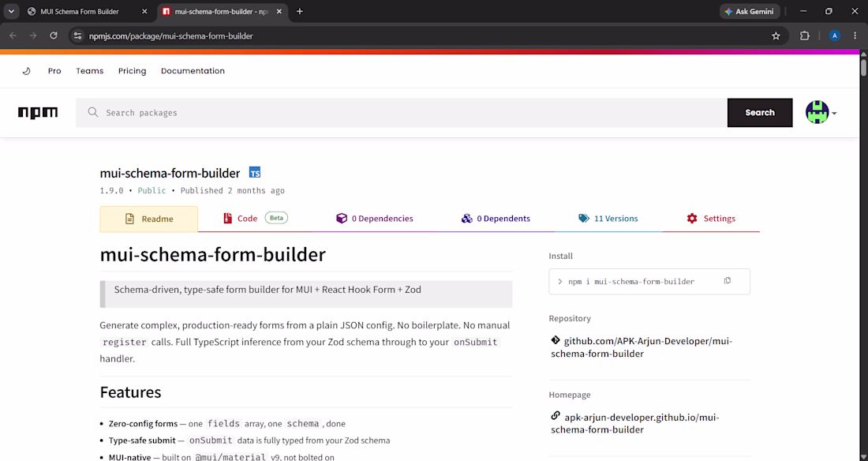Click the TypeScript TS badge icon

pos(255,173)
